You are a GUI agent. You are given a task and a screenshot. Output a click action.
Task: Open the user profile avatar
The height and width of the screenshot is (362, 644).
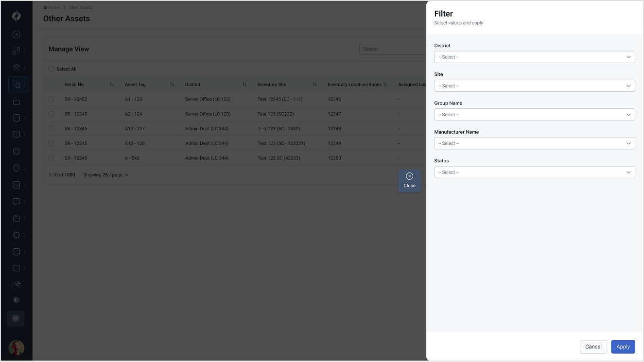point(17,348)
